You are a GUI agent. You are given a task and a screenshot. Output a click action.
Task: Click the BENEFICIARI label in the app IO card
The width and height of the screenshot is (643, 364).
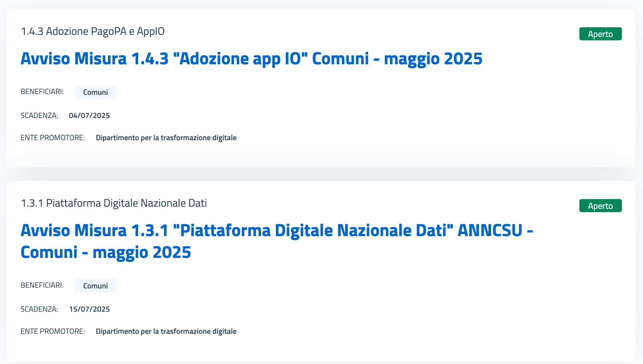tap(42, 92)
